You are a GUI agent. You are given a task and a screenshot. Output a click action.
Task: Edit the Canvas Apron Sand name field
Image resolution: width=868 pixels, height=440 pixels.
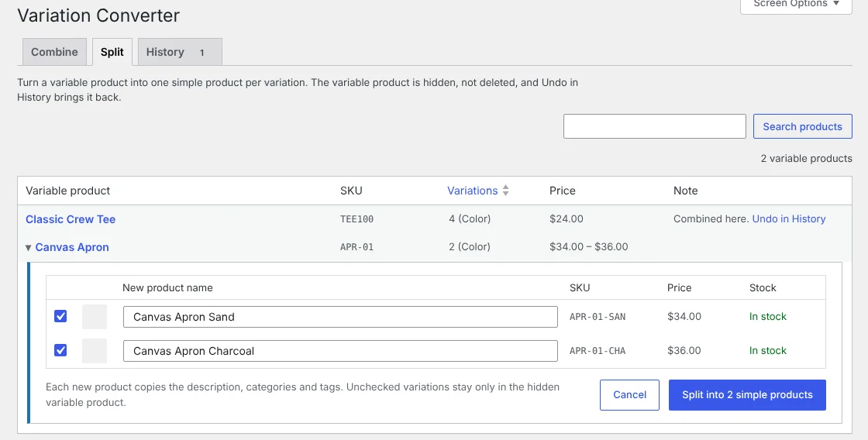click(x=340, y=317)
